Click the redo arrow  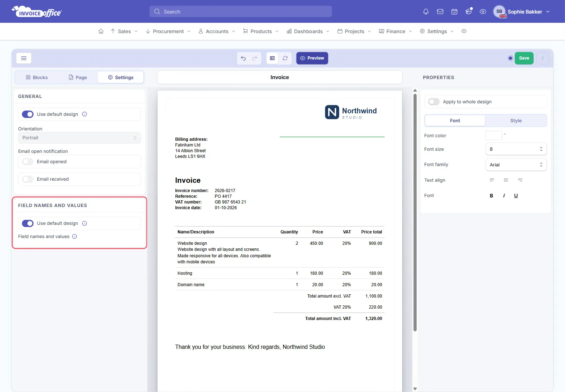255,58
